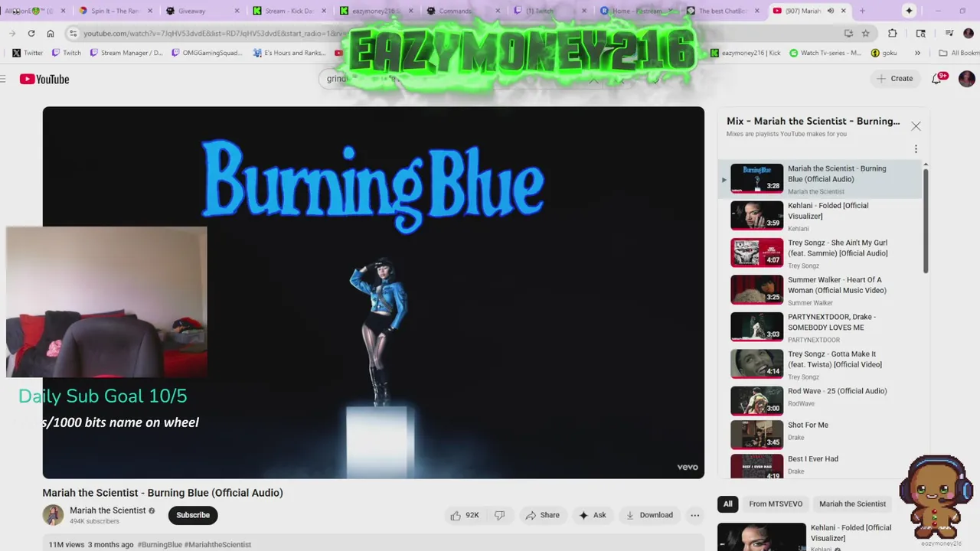Open more actions below the video
The image size is (980, 551).
pyautogui.click(x=694, y=515)
